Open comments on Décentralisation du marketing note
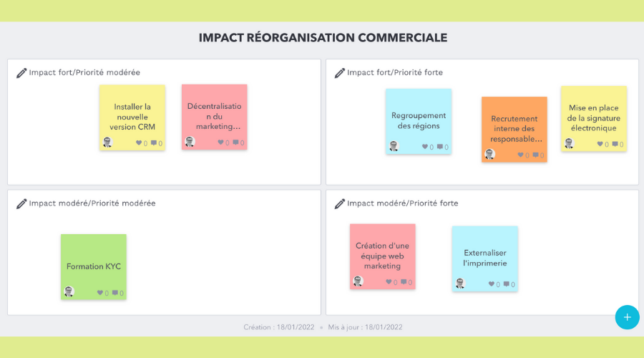 pyautogui.click(x=235, y=142)
